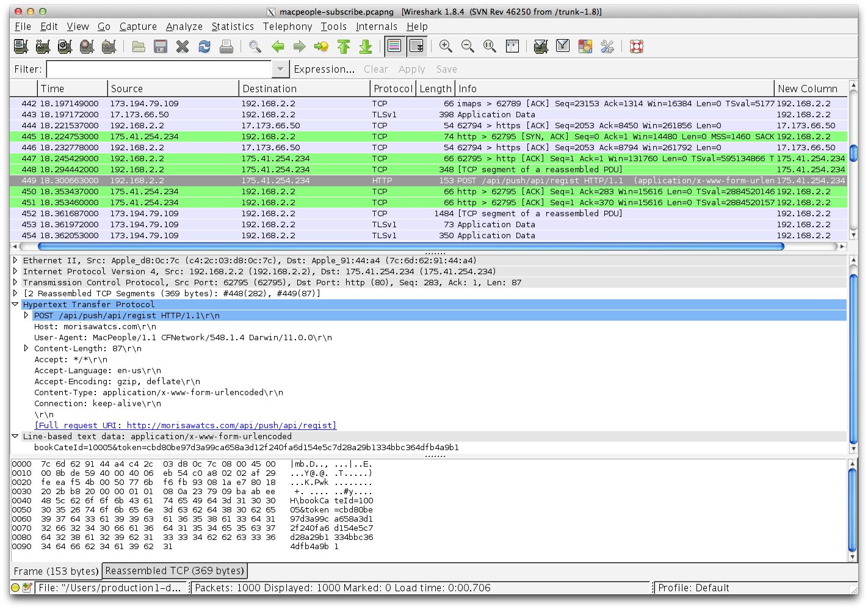Find a packet with magnifier icon

[255, 46]
